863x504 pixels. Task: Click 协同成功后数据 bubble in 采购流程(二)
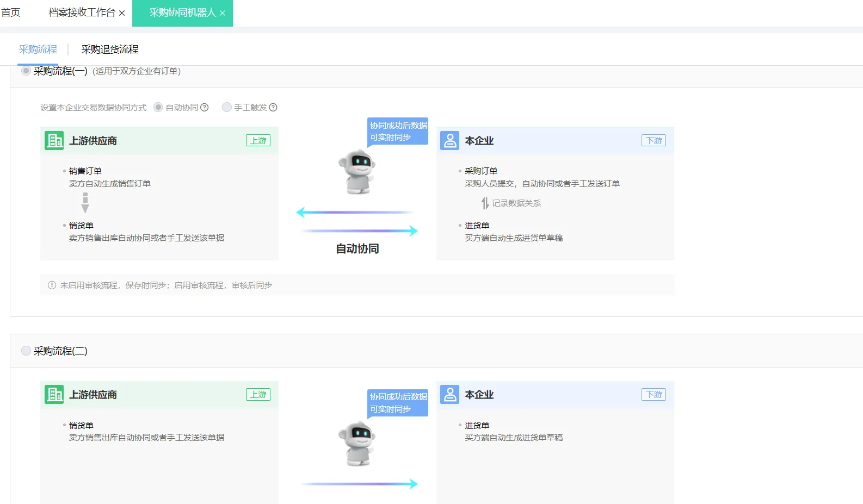click(398, 403)
